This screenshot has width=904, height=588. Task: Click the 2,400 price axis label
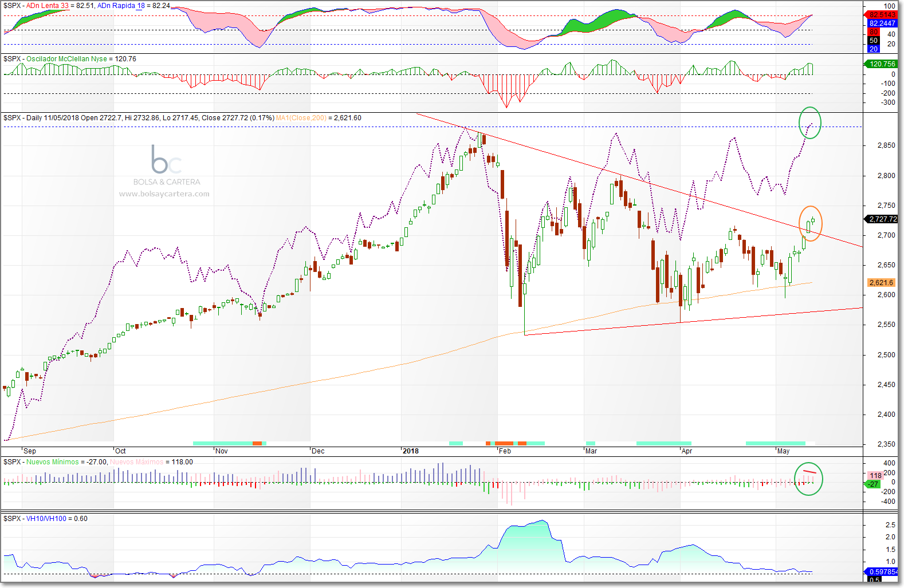[x=886, y=415]
